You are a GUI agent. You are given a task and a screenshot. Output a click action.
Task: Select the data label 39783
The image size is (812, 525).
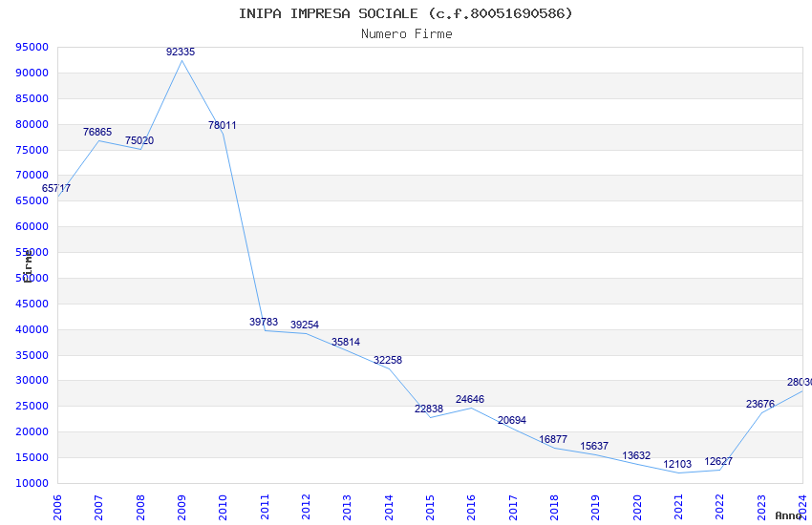264,322
